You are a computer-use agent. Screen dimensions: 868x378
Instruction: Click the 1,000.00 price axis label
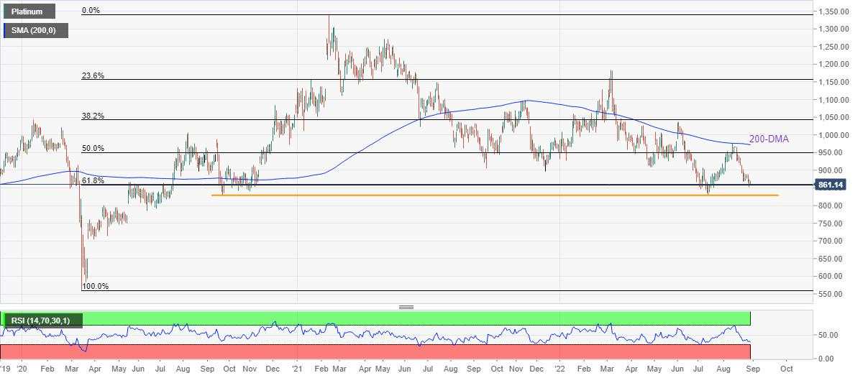pos(835,135)
